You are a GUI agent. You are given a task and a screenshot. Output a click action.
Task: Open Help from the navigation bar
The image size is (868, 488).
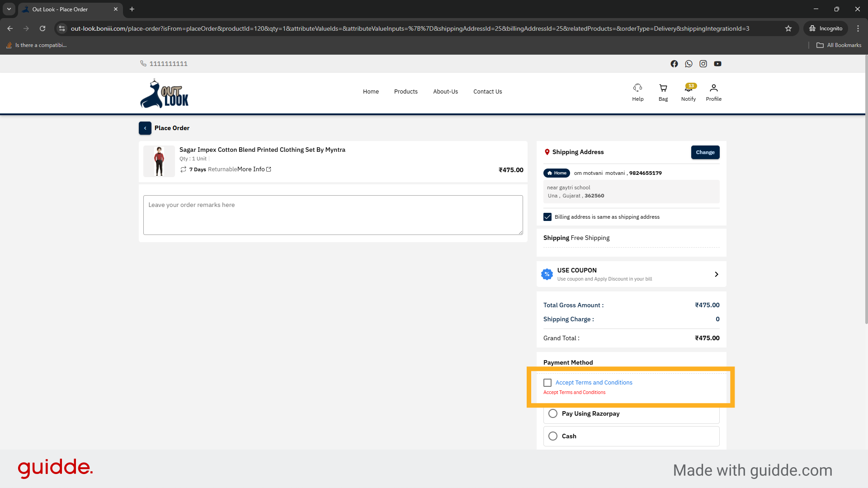coord(637,92)
